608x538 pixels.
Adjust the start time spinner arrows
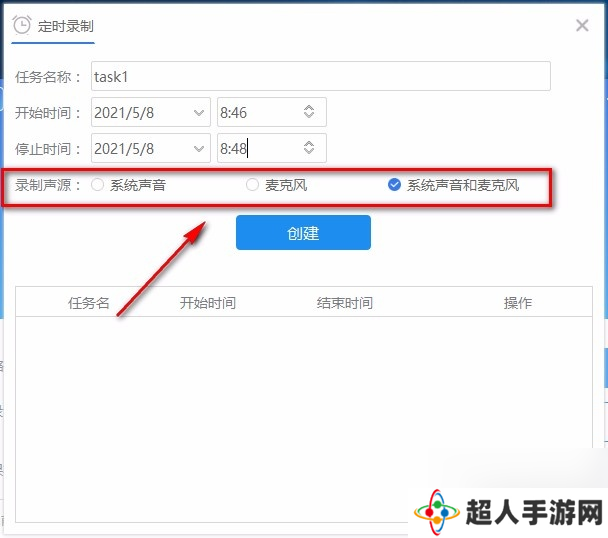click(309, 112)
